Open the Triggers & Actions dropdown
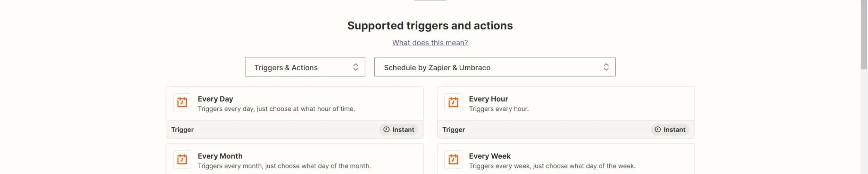The image size is (868, 174). click(x=304, y=67)
